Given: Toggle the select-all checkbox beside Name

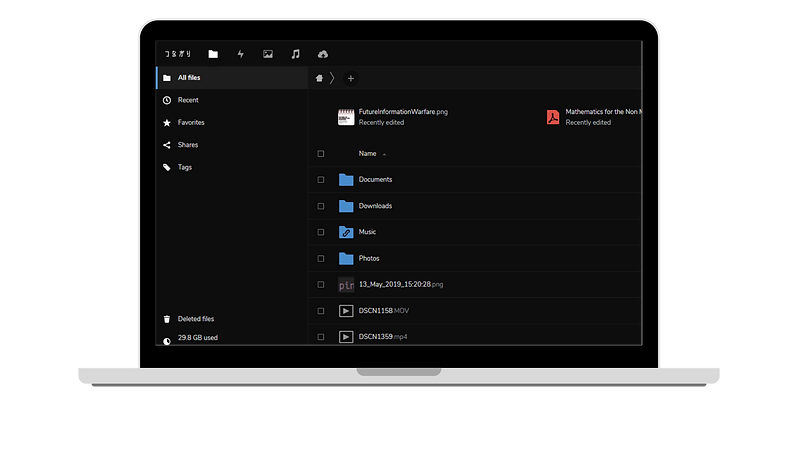Looking at the screenshot, I should tap(321, 154).
